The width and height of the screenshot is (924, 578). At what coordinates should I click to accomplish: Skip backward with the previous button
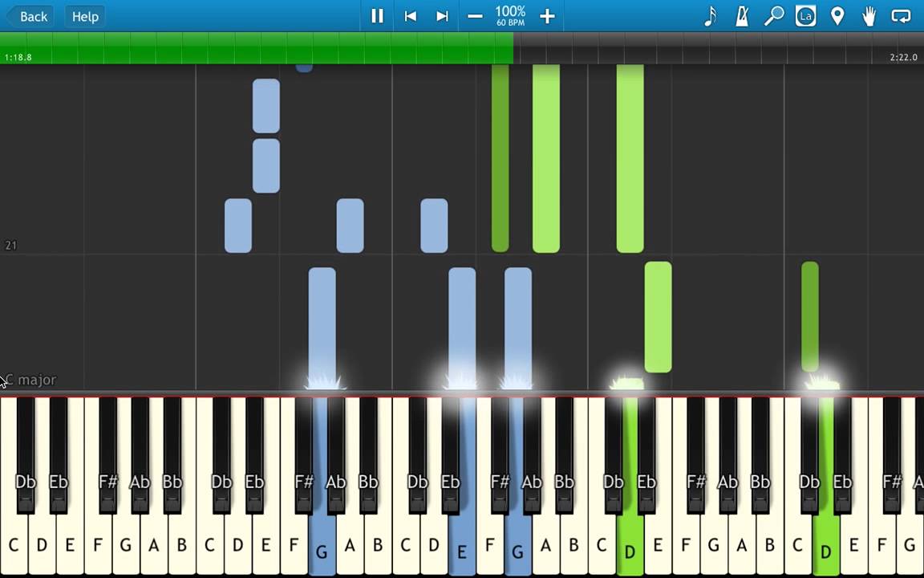[410, 16]
